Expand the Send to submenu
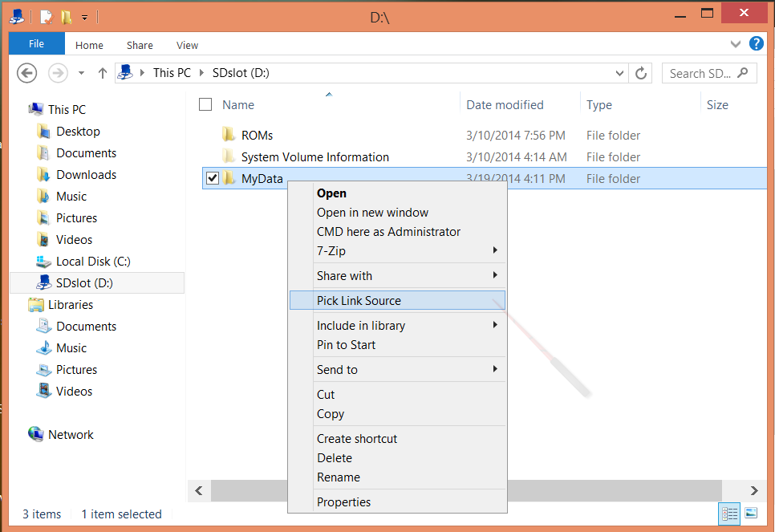The height and width of the screenshot is (532, 775). coord(495,369)
